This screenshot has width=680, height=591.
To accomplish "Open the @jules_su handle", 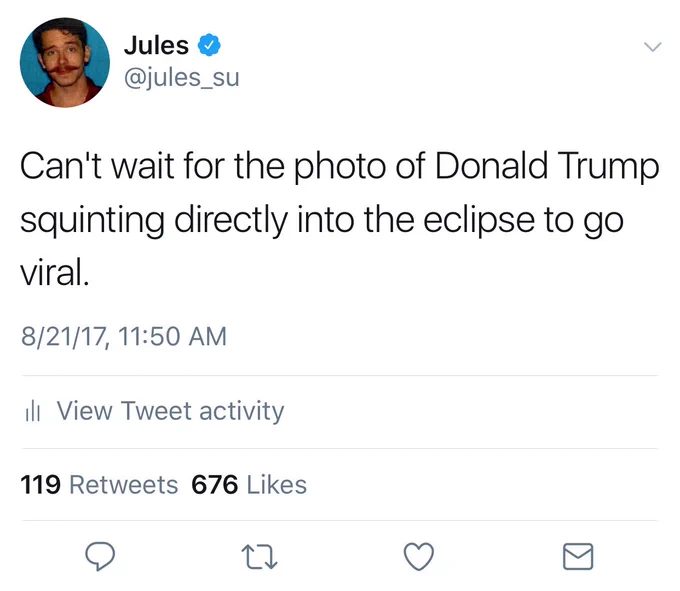I will coord(181,78).
